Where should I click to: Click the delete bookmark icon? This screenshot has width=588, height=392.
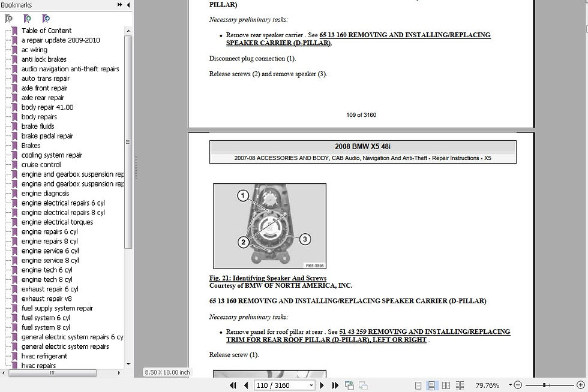tap(8, 19)
